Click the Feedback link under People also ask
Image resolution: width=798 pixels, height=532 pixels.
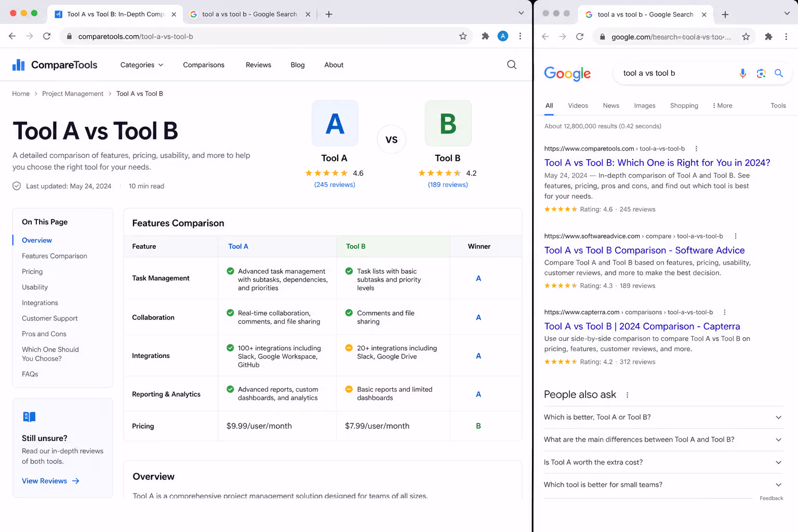click(771, 498)
